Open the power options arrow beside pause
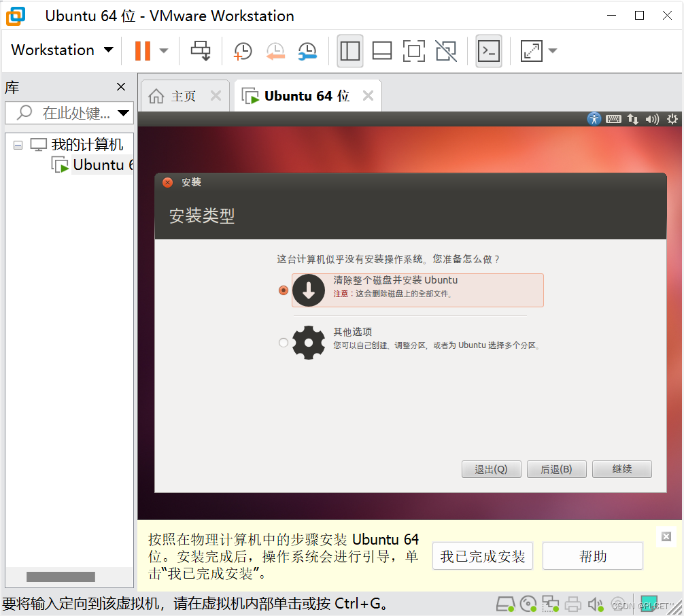The image size is (684, 616). tap(164, 50)
